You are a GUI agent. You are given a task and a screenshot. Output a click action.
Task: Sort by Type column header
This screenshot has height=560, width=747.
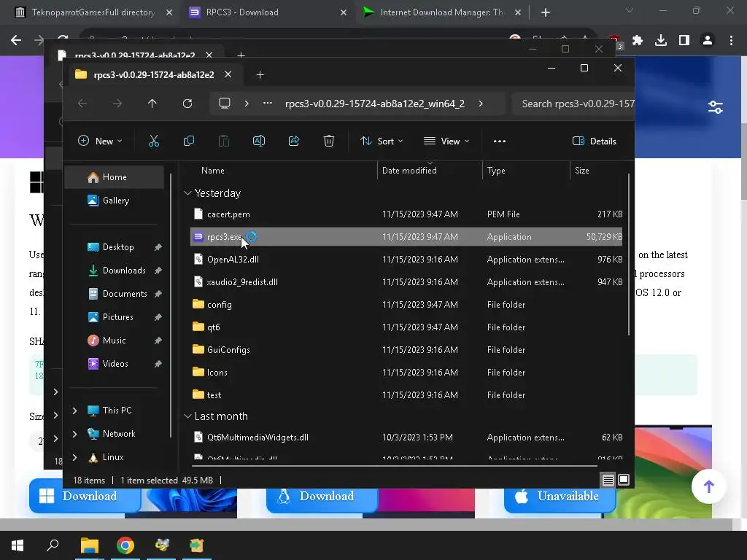click(x=526, y=171)
